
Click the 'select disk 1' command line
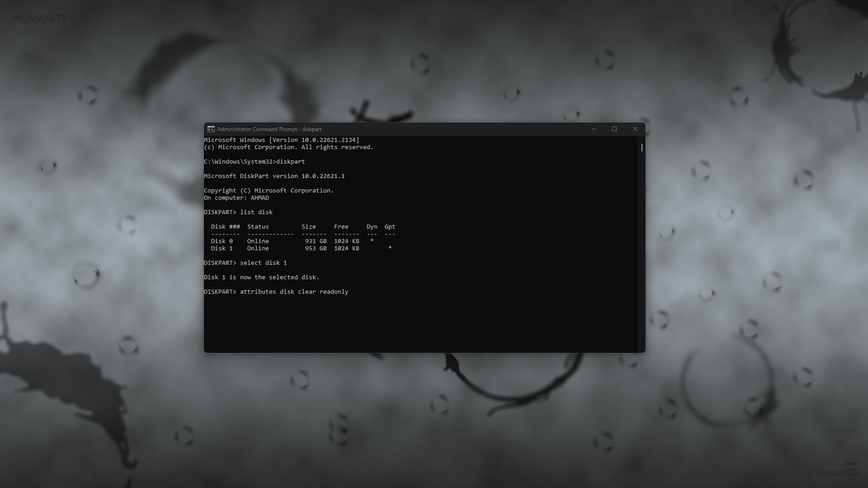(x=263, y=262)
